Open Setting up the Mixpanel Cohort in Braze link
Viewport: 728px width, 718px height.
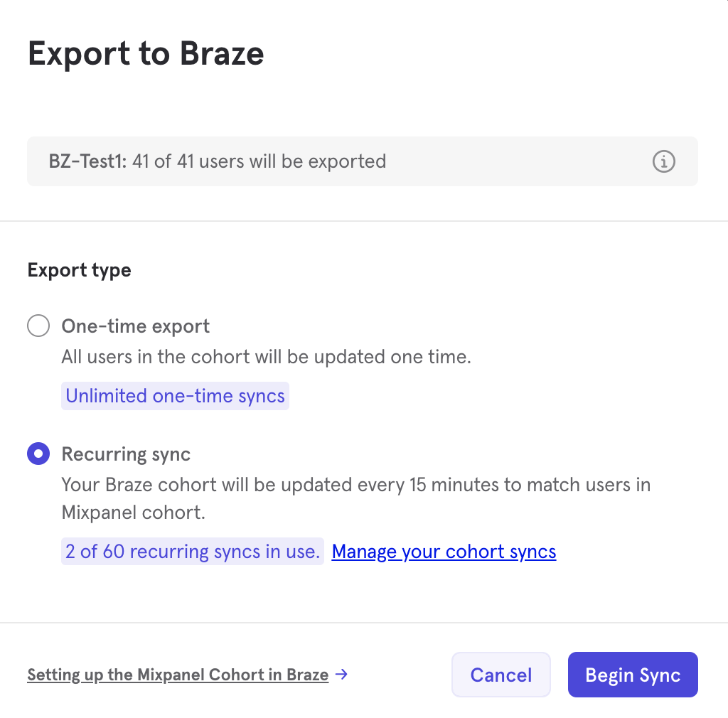[178, 675]
